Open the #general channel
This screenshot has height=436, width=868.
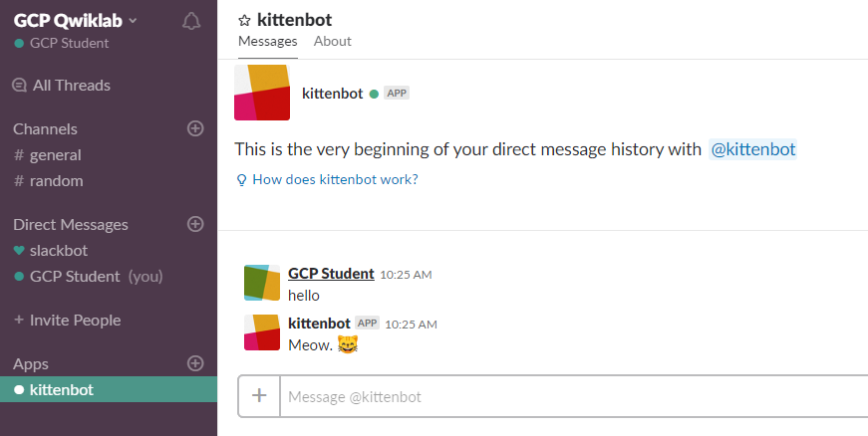pyautogui.click(x=48, y=155)
